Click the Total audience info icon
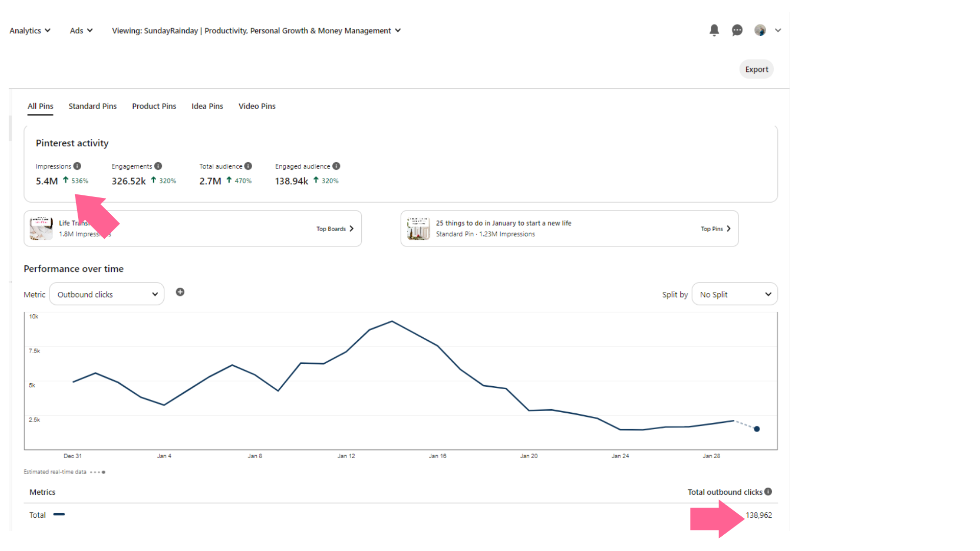This screenshot has height=551, width=980. 248,166
